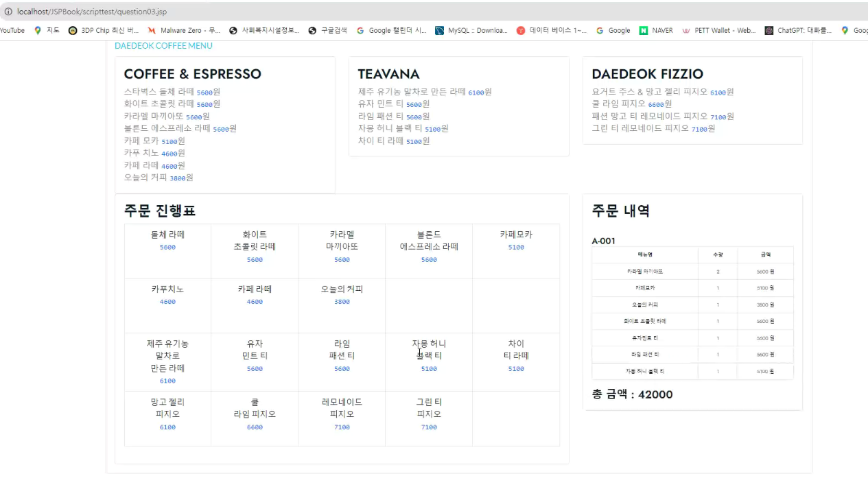Click the DAEDEOK FIZZIO heading

648,74
